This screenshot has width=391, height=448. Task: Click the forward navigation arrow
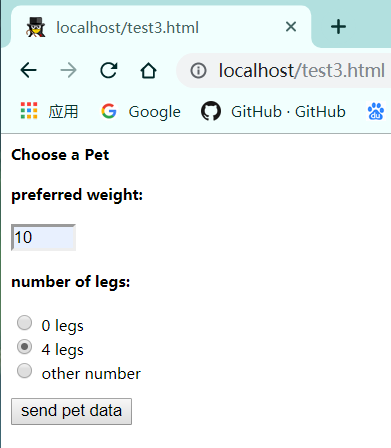point(68,70)
